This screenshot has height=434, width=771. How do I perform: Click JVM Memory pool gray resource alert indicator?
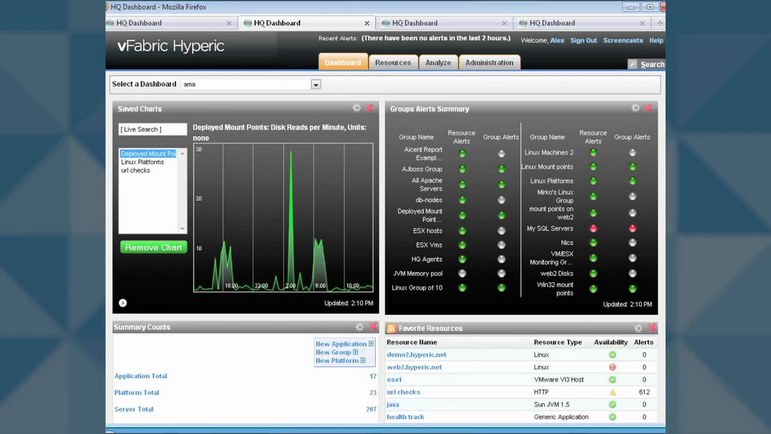point(462,273)
